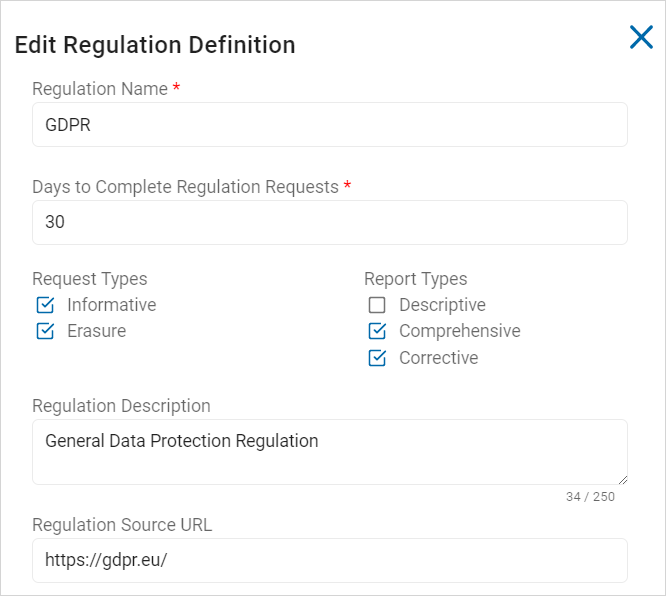Click the 'Regulation Name' field label
666x596 pixels.
(100, 89)
